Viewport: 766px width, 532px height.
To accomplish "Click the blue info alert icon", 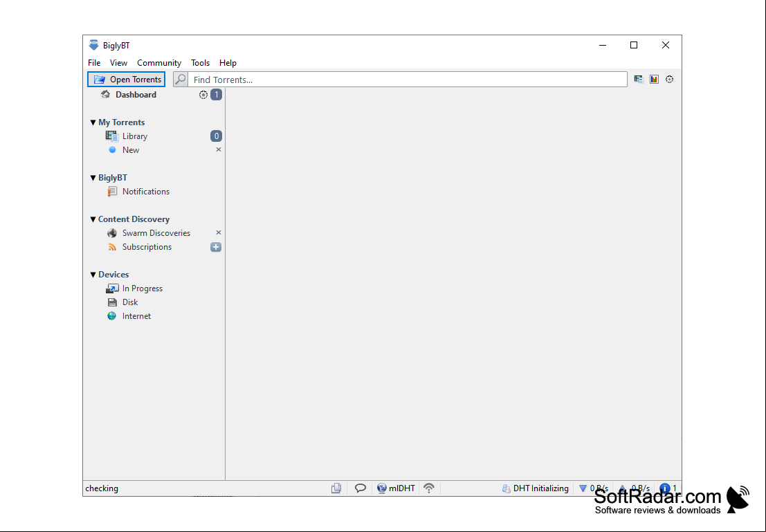I will click(x=664, y=488).
